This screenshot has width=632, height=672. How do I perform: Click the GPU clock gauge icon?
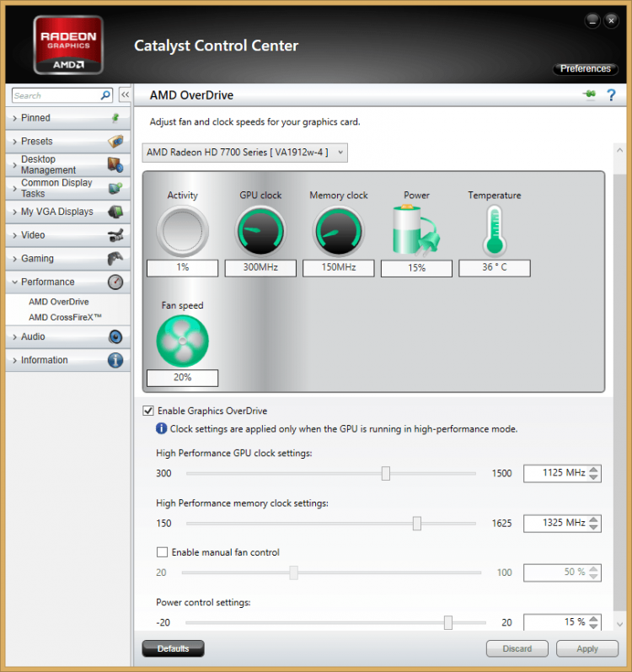[260, 230]
